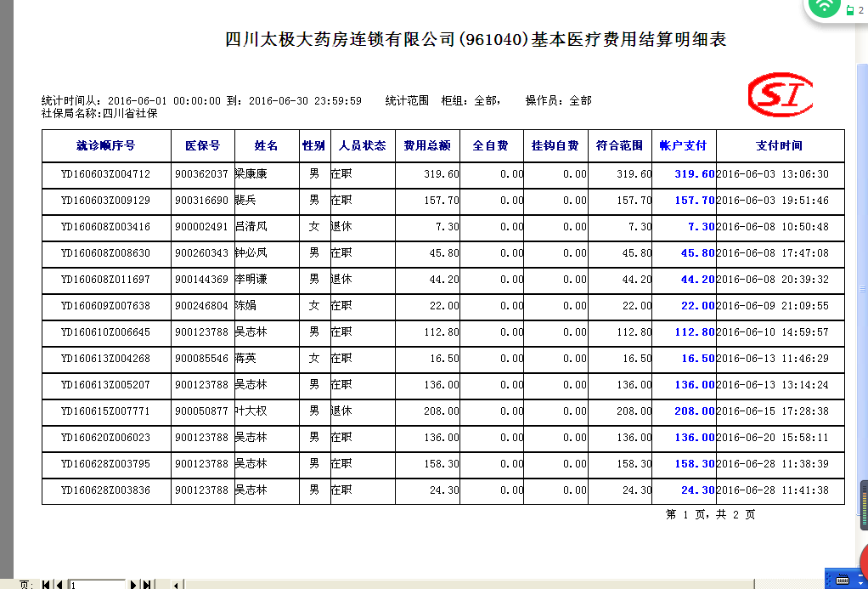The width and height of the screenshot is (868, 589).
Task: Click the name 李明谦
Action: pyautogui.click(x=251, y=280)
